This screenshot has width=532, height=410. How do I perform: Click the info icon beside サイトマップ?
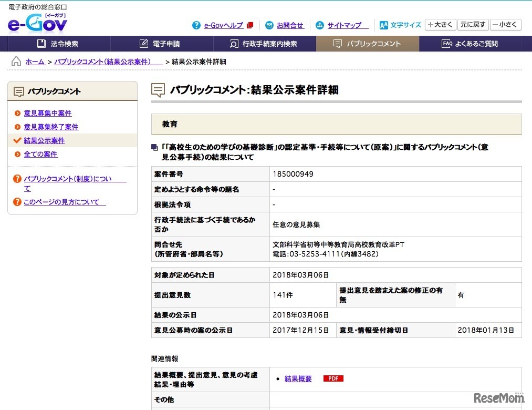tap(320, 25)
